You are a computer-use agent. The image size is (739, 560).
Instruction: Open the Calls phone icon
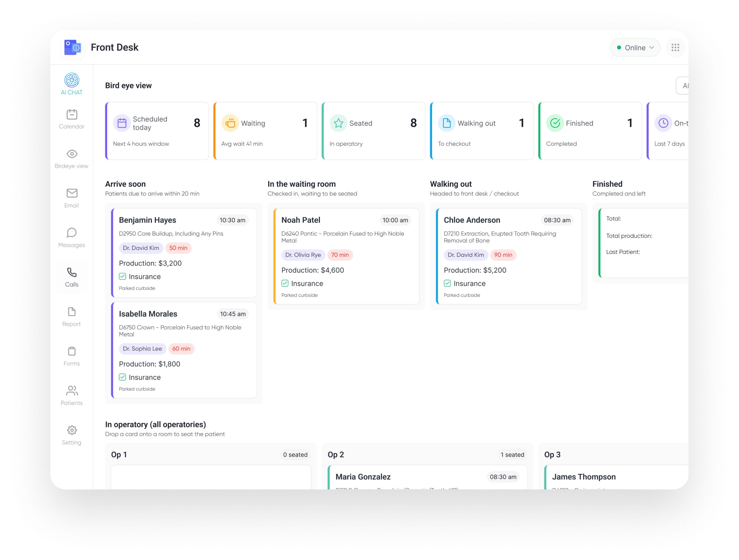click(71, 273)
